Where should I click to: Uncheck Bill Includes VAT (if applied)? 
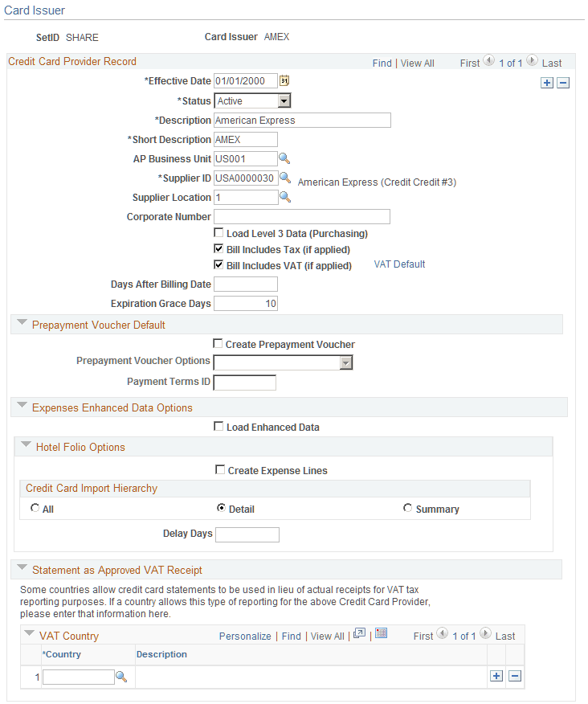pos(218,265)
